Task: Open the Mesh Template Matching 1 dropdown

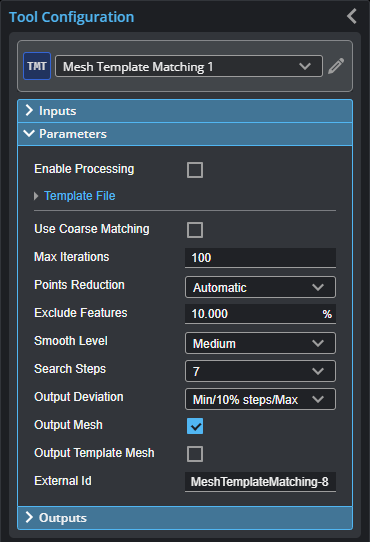Action: [189, 66]
